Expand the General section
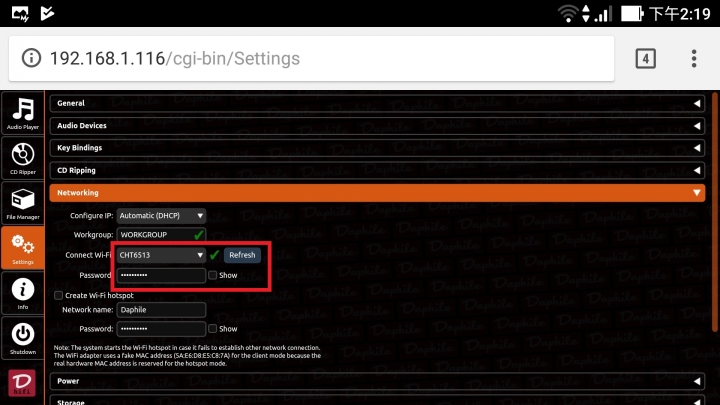The image size is (720, 405). (x=377, y=103)
